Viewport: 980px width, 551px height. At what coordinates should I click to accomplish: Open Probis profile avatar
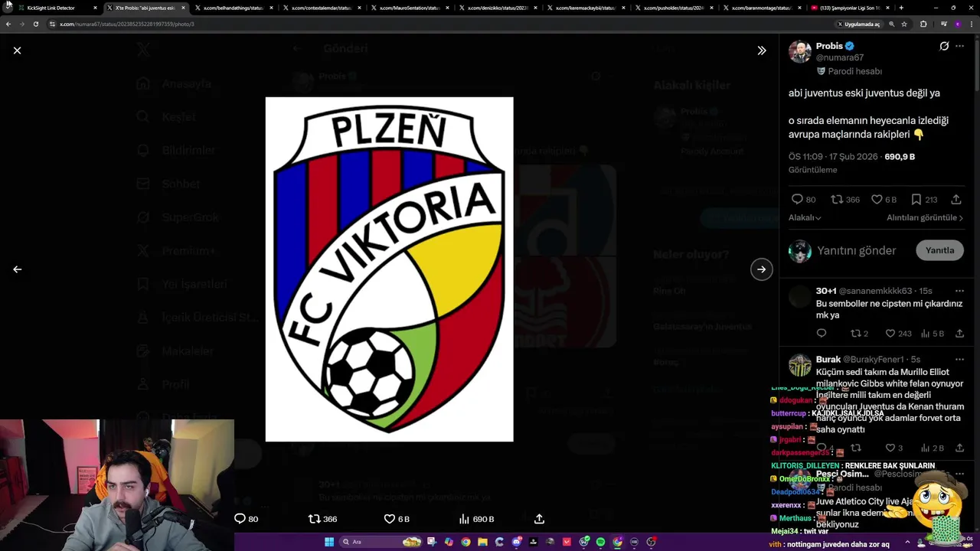(x=800, y=51)
